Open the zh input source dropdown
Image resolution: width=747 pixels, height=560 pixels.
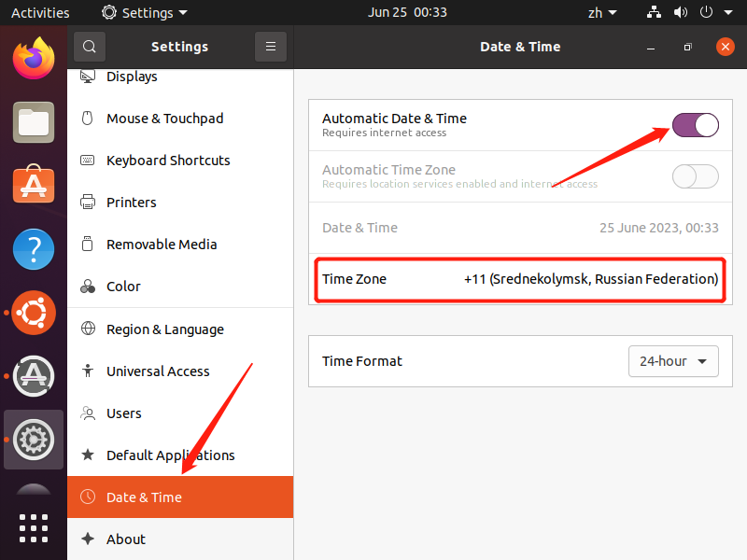(601, 13)
